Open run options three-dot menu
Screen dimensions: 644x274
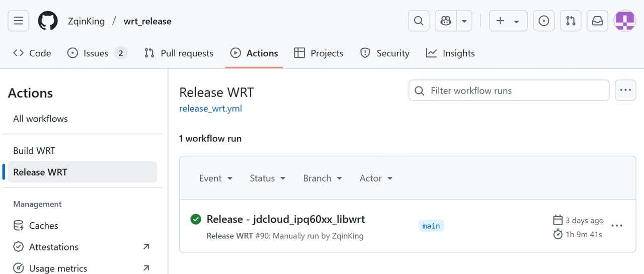pyautogui.click(x=617, y=226)
